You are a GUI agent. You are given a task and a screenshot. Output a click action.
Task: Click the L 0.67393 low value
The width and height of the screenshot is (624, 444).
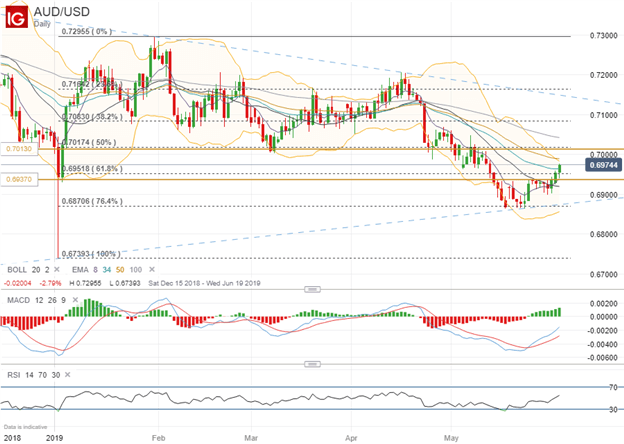pyautogui.click(x=125, y=283)
